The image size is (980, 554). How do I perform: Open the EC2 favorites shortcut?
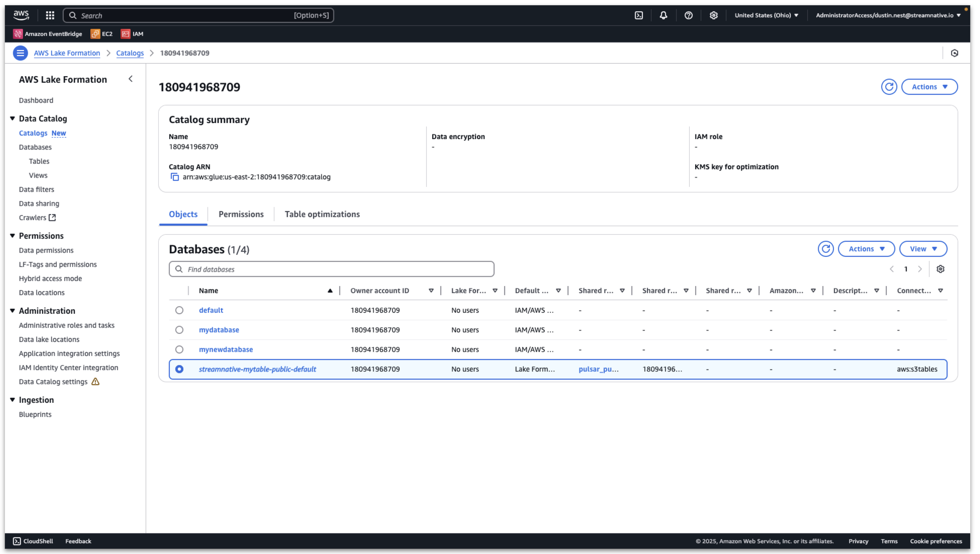101,34
